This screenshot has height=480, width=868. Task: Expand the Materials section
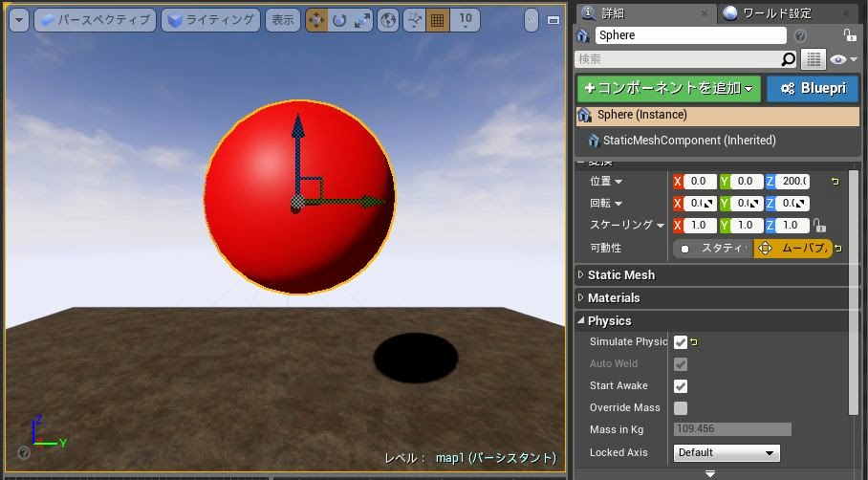pyautogui.click(x=613, y=298)
